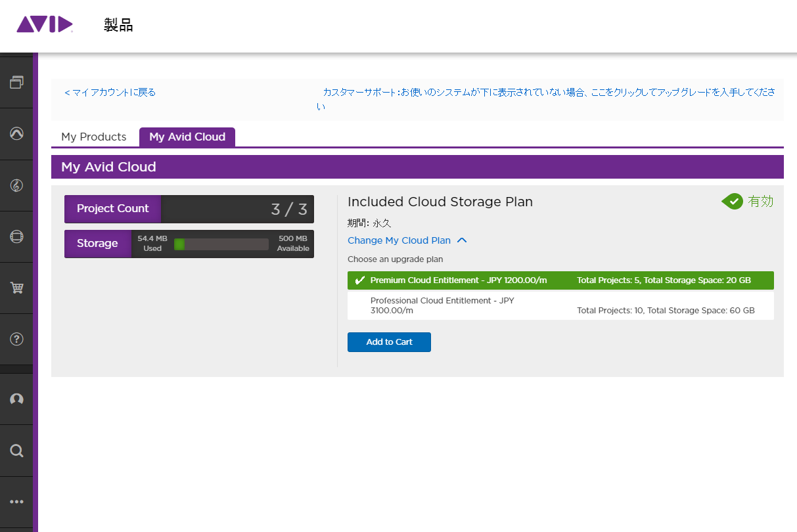Click the 3 / 3 project count value

point(289,210)
